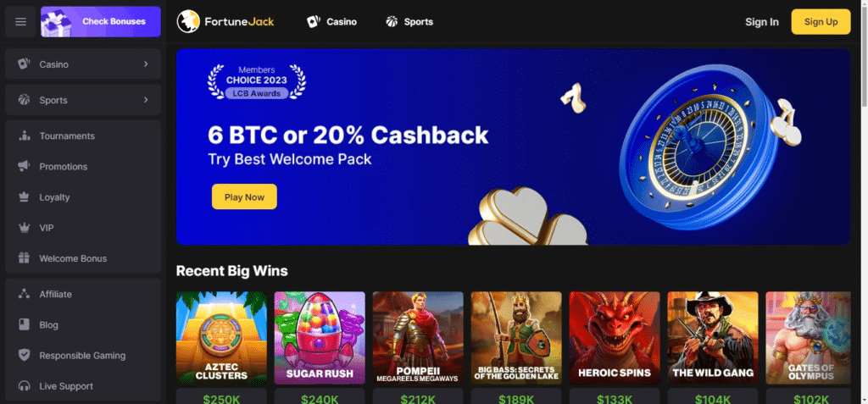The height and width of the screenshot is (404, 868).
Task: Open the VIP crown item
Action: pos(83,228)
